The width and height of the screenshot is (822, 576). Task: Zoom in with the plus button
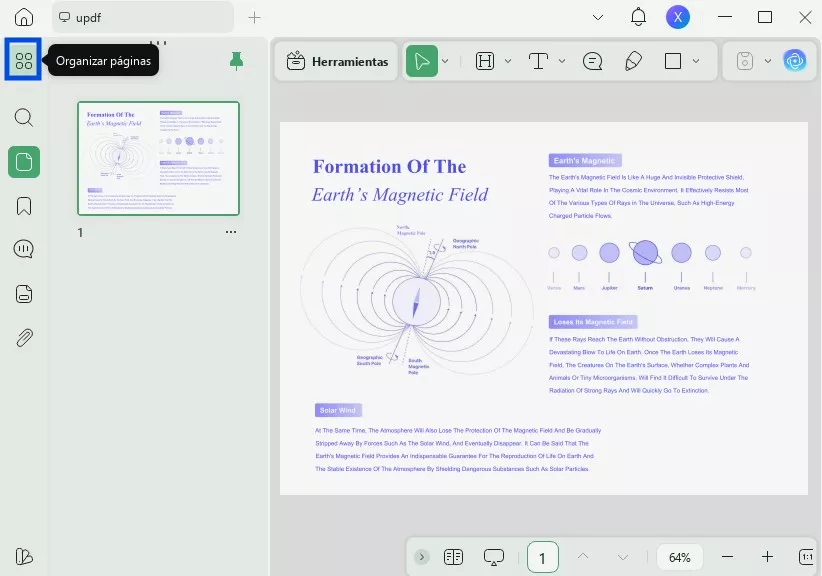point(767,557)
